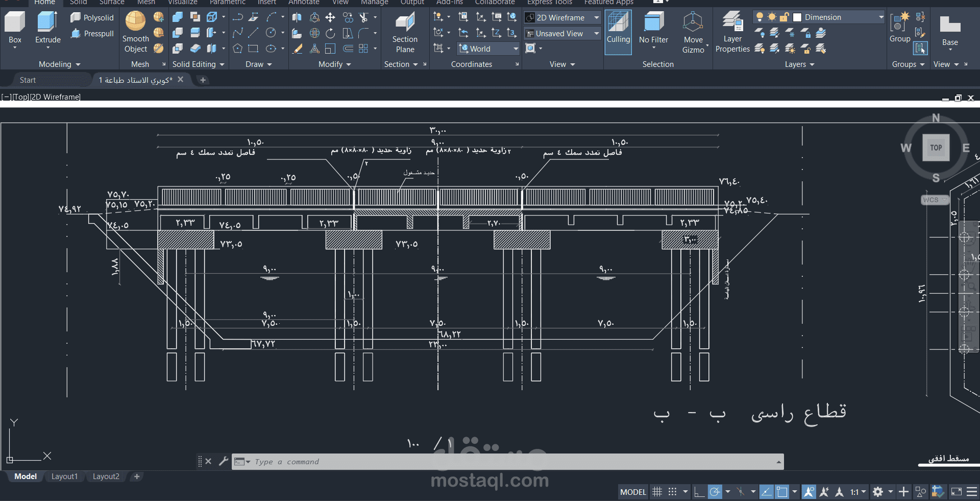Switch to the Layout1 tab
Screen dimensions: 980x501
pyautogui.click(x=64, y=476)
